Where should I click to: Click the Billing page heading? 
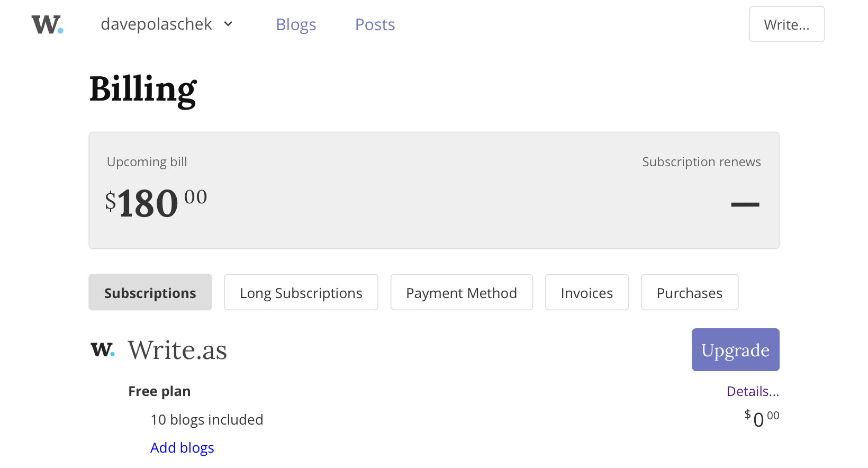143,89
